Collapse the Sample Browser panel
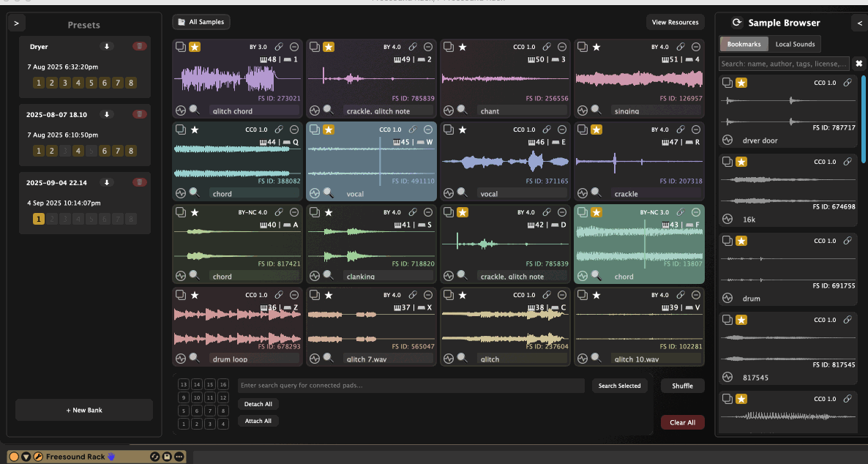 click(x=859, y=23)
